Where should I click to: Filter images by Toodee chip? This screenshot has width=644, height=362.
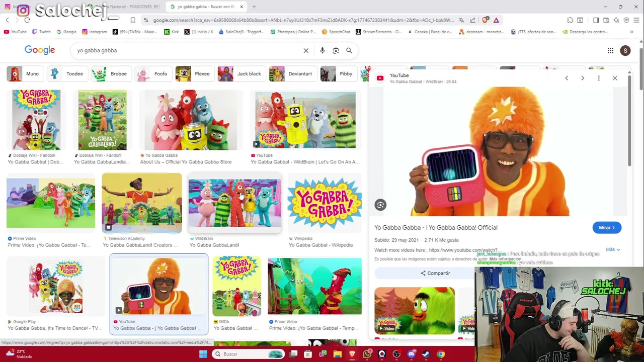[66, 74]
